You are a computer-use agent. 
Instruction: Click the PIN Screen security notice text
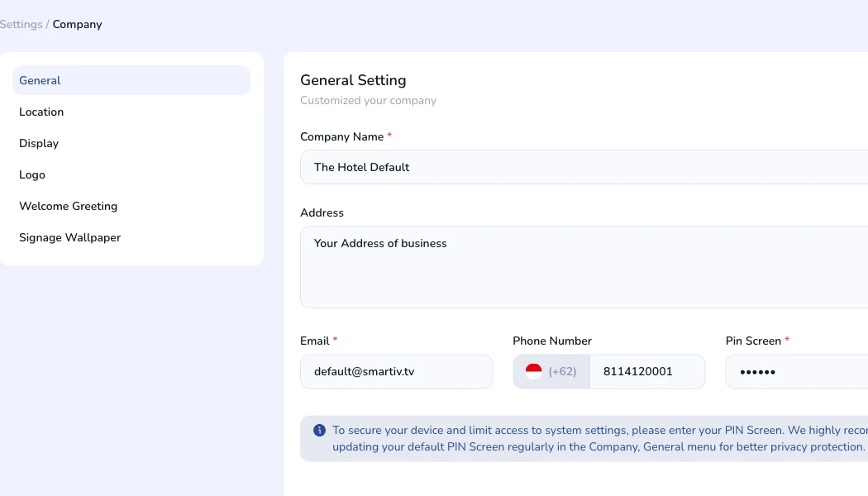[600, 438]
